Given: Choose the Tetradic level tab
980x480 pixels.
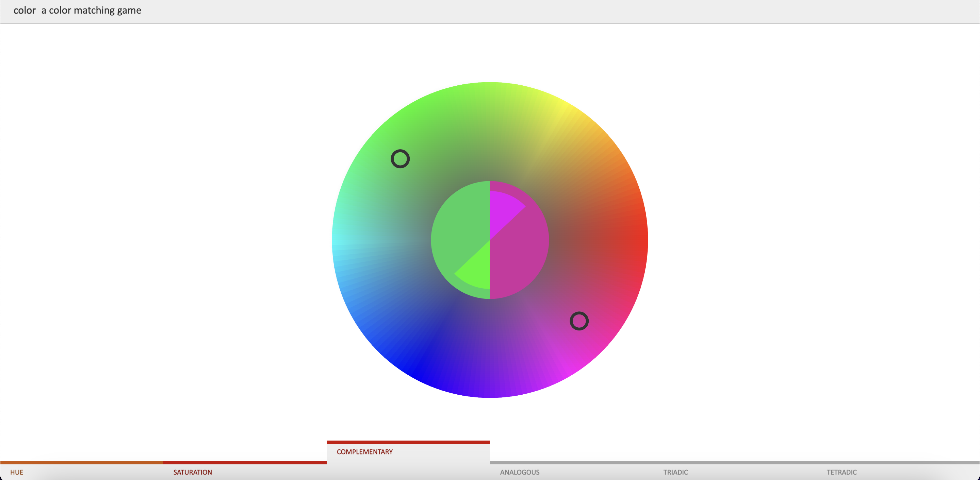Looking at the screenshot, I should [841, 472].
